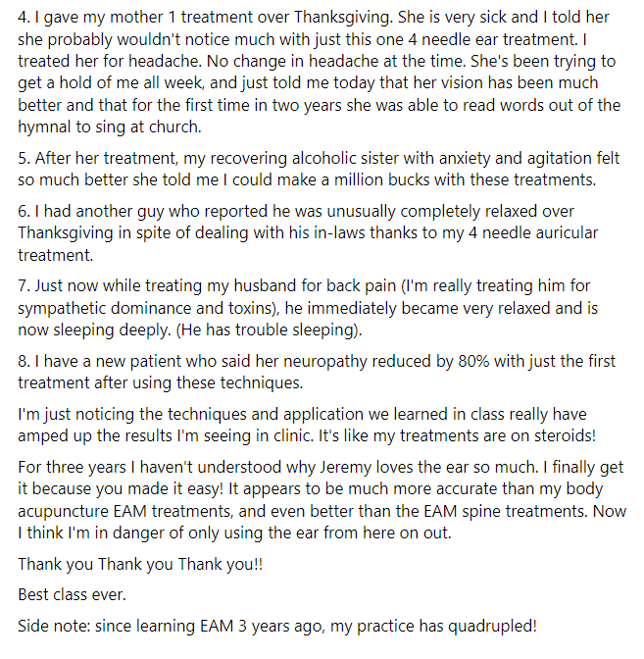Click the line 'Thank you Thank you Thank you!!'
This screenshot has height=659, width=644.
(140, 564)
